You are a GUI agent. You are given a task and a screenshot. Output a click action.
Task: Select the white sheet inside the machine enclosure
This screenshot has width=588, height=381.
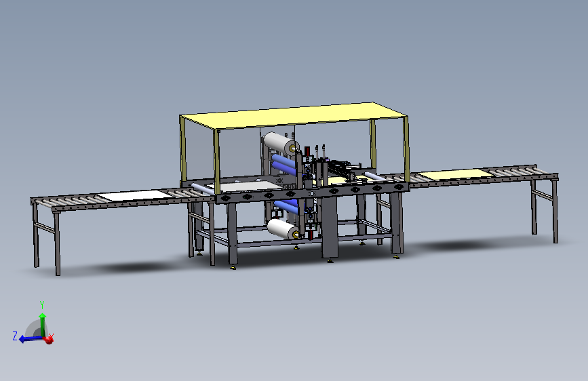point(245,186)
